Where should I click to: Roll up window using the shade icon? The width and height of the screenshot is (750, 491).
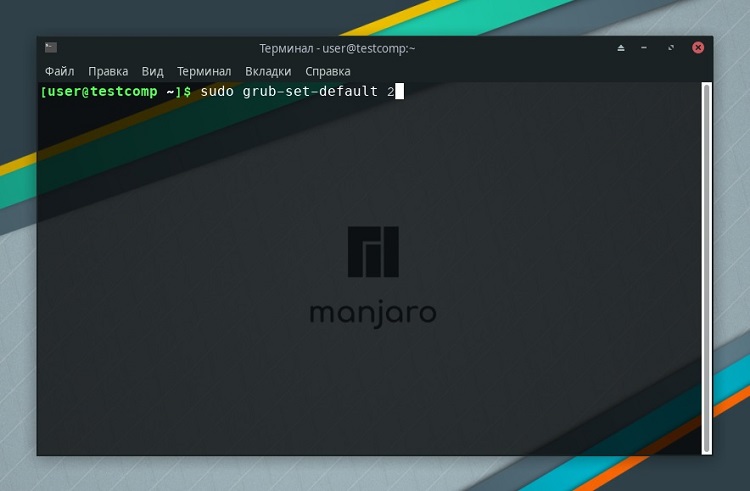620,47
